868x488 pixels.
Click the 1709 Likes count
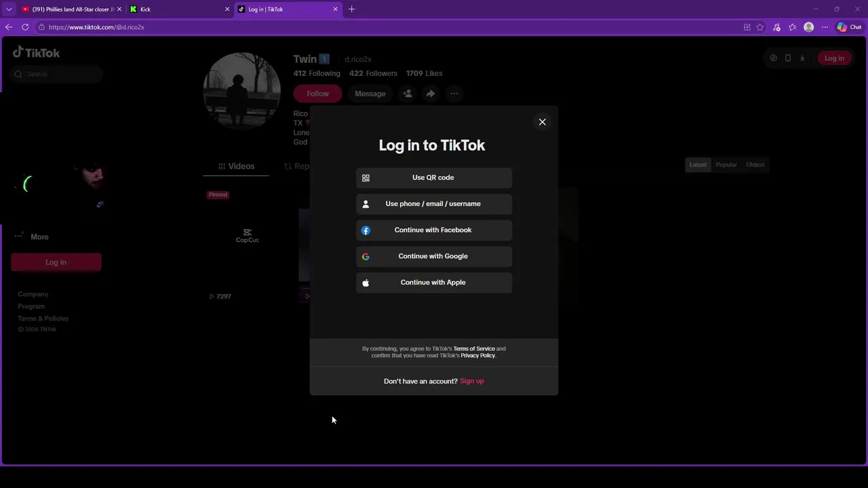coord(424,73)
